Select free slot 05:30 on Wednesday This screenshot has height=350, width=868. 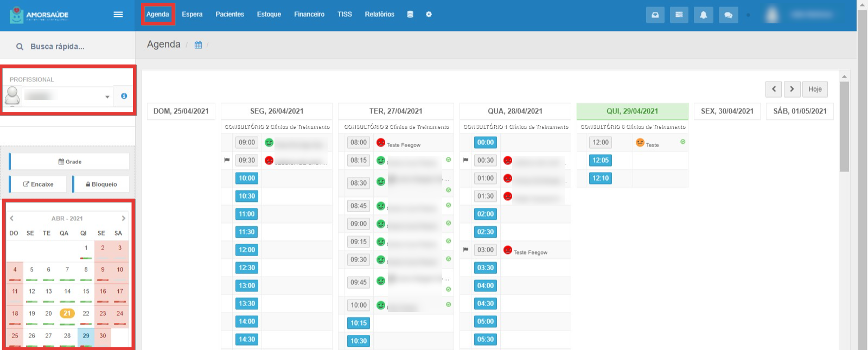click(486, 339)
